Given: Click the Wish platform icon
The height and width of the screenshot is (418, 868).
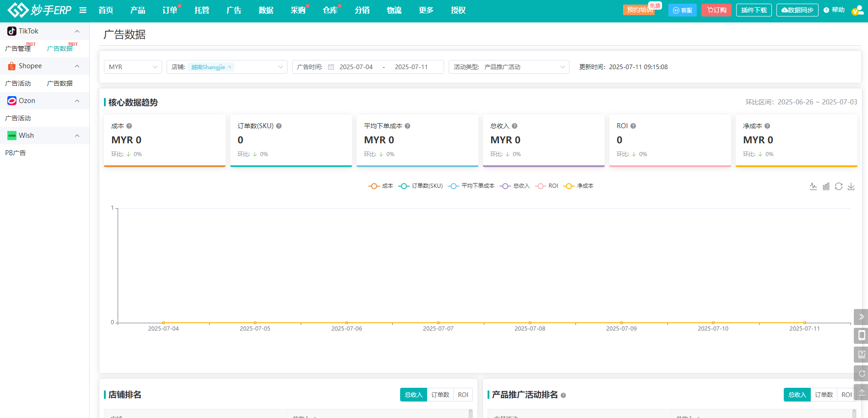Looking at the screenshot, I should 12,136.
